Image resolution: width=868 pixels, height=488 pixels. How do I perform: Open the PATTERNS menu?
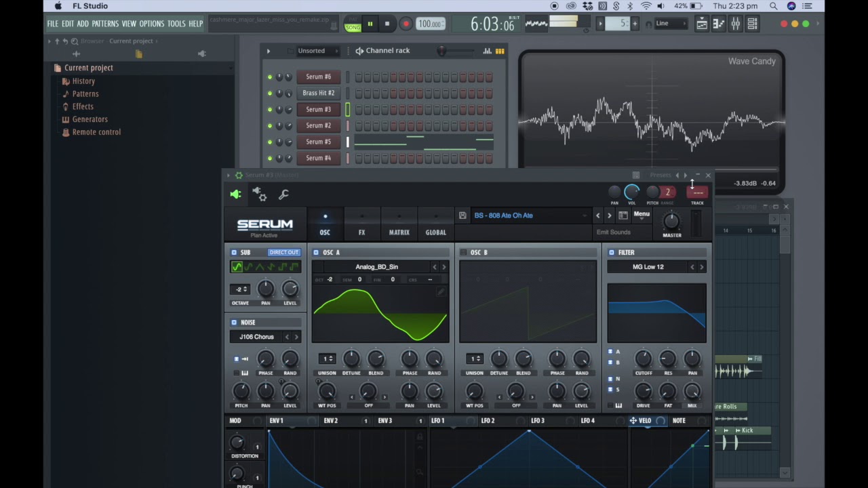click(x=105, y=24)
